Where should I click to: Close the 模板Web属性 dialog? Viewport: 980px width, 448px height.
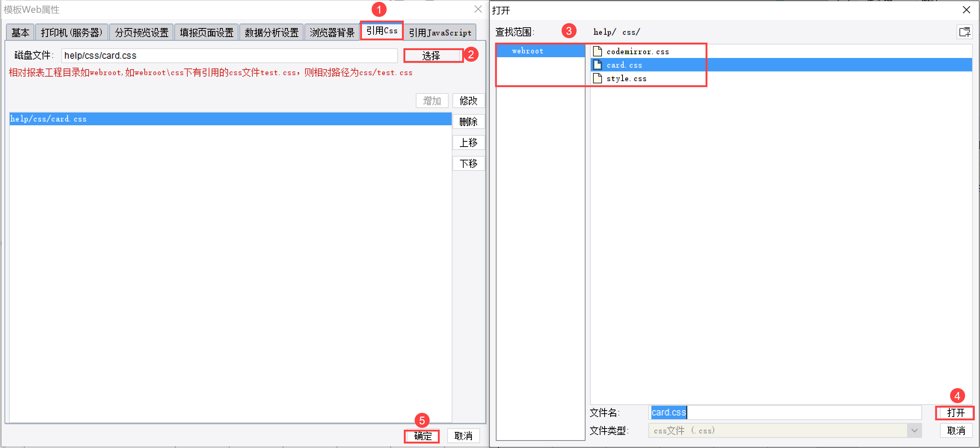point(478,9)
